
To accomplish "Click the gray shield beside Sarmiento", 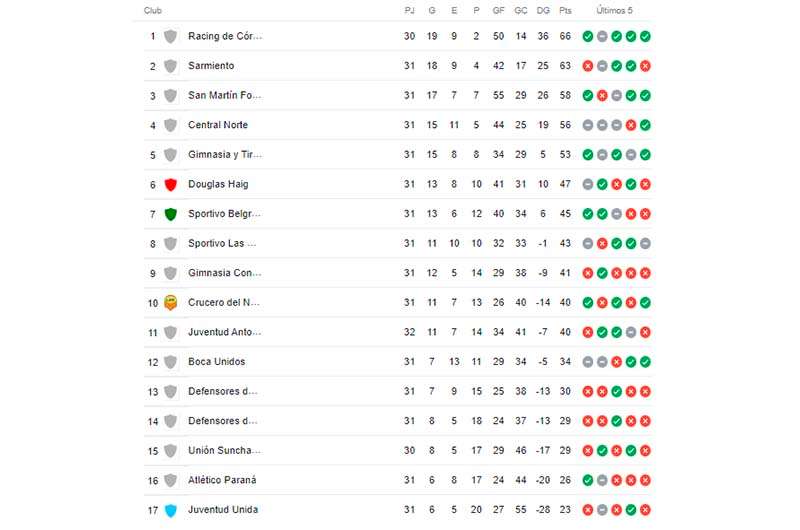I will click(170, 66).
